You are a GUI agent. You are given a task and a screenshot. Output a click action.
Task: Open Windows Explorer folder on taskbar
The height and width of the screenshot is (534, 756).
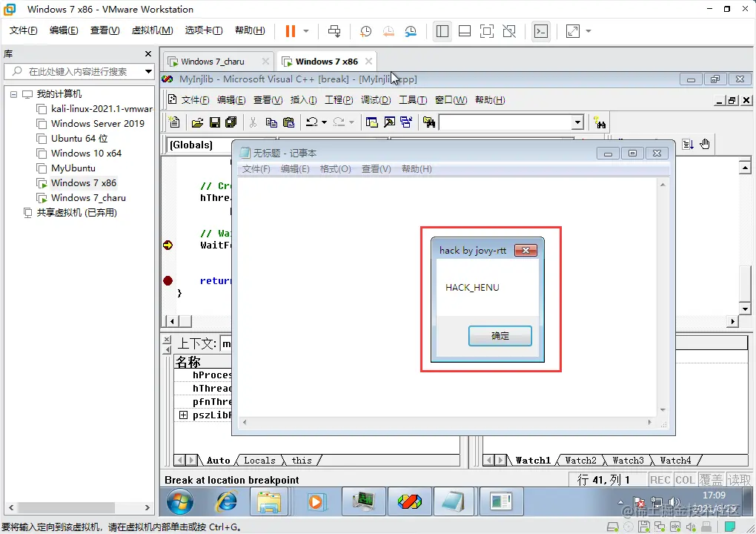[268, 501]
